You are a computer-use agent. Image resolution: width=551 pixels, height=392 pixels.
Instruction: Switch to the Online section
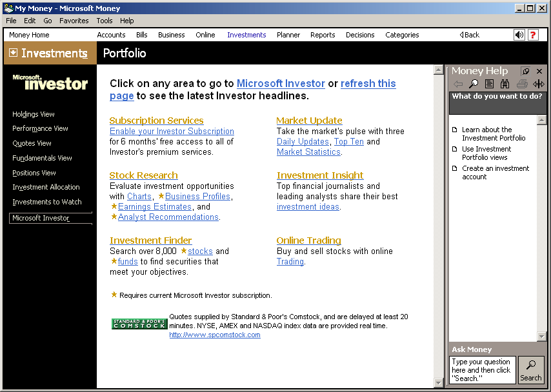(205, 35)
